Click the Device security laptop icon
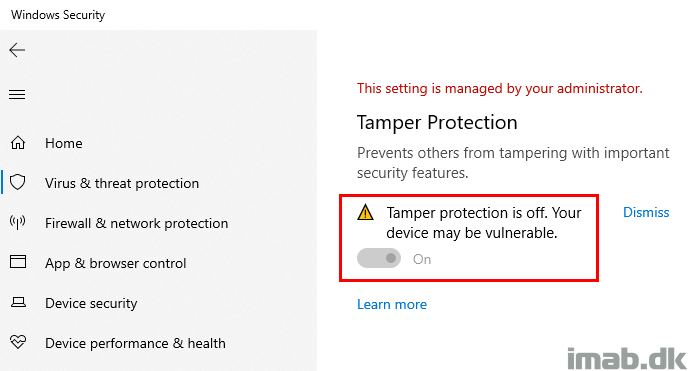Image resolution: width=690 pixels, height=371 pixels. 18,302
